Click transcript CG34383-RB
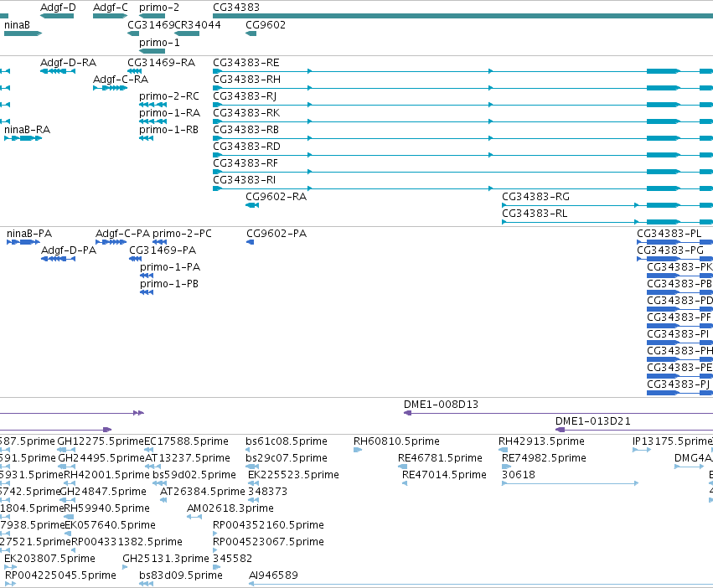Image resolution: width=713 pixels, height=588 pixels. (x=246, y=130)
